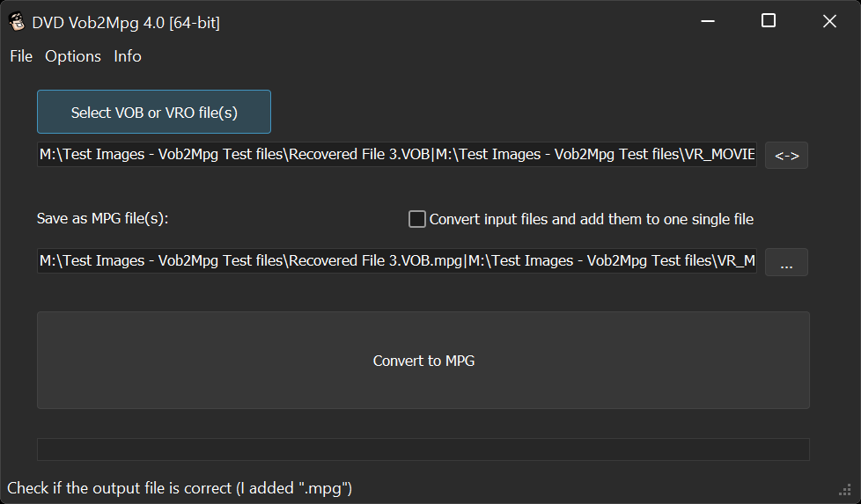
Task: Click the <-> button beside input path
Action: (x=786, y=156)
